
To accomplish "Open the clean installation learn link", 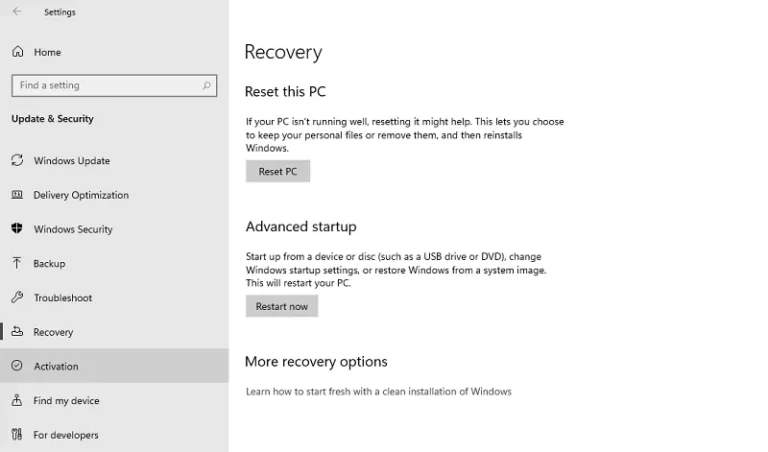I will pos(379,391).
